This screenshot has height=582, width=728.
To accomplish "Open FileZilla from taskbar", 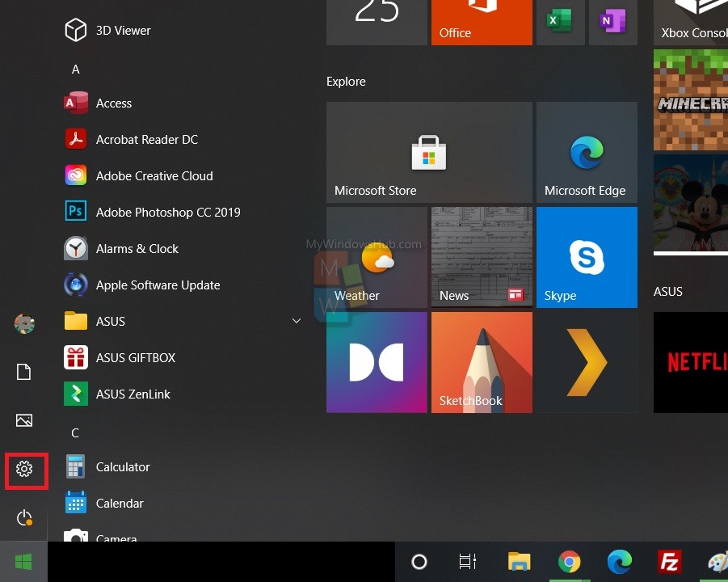I will point(670,562).
